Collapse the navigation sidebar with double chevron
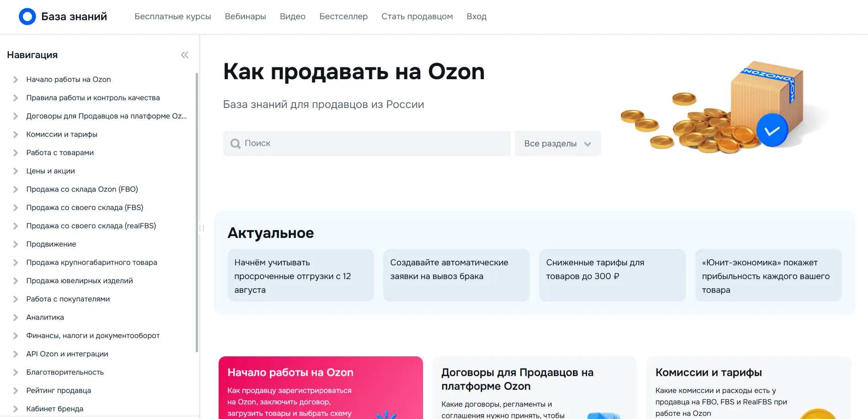Viewport: 868px width, 419px height. [185, 55]
